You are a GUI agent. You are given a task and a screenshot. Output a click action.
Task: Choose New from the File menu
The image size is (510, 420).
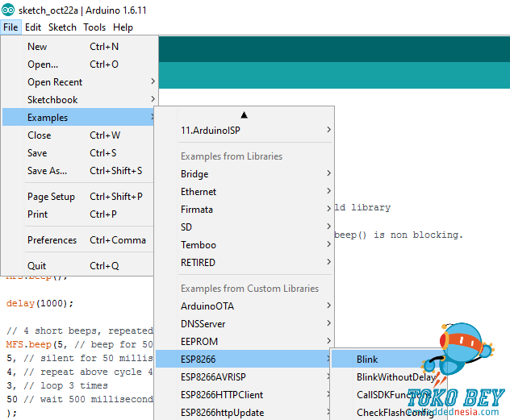(78, 47)
